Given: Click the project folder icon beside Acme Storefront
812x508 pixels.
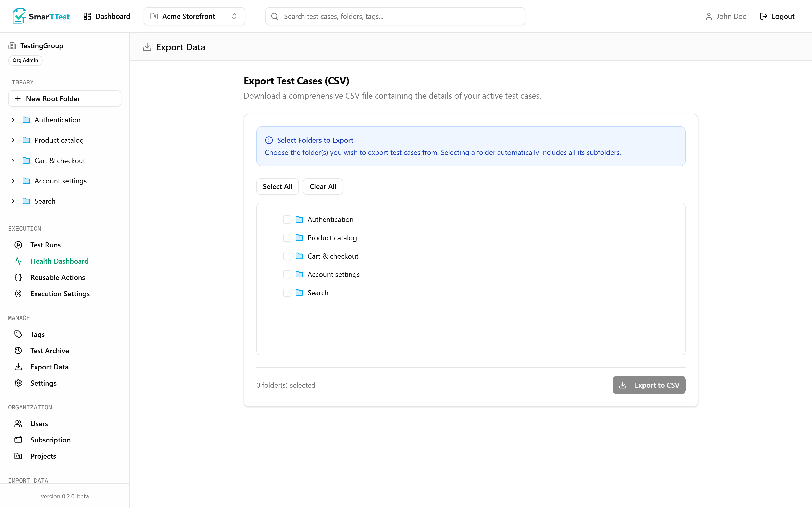Looking at the screenshot, I should [154, 16].
